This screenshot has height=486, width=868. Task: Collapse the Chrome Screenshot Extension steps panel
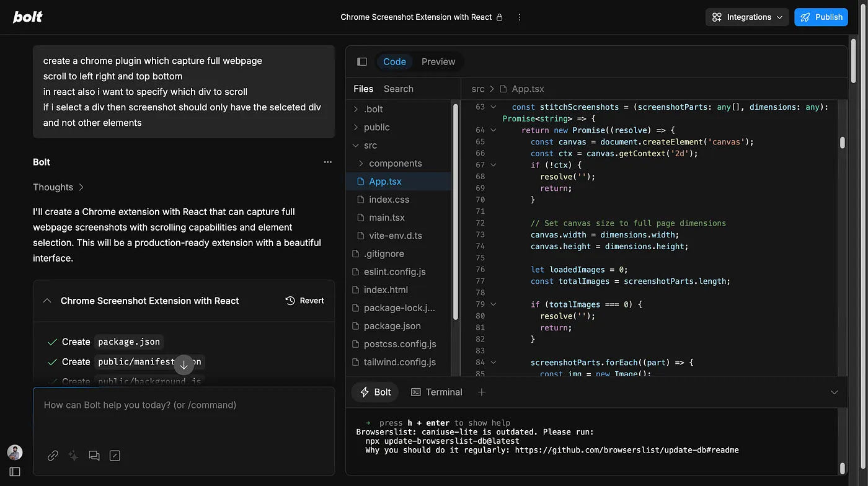47,301
